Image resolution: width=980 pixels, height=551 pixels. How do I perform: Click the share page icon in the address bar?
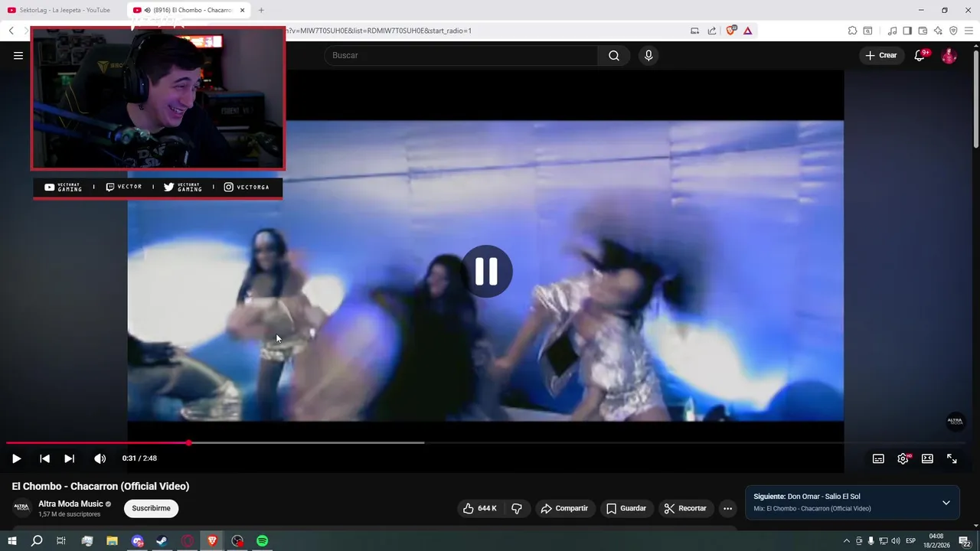click(x=712, y=31)
